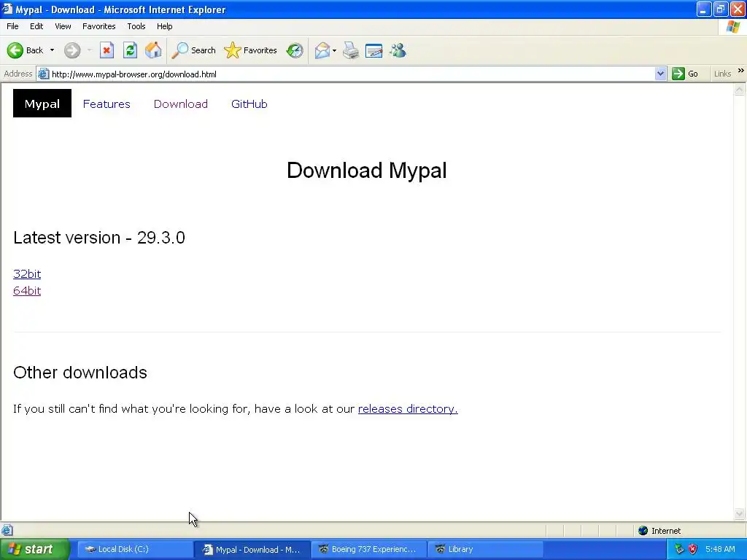This screenshot has height=560, width=747.
Task: Click the Mypal logo button
Action: click(42, 104)
